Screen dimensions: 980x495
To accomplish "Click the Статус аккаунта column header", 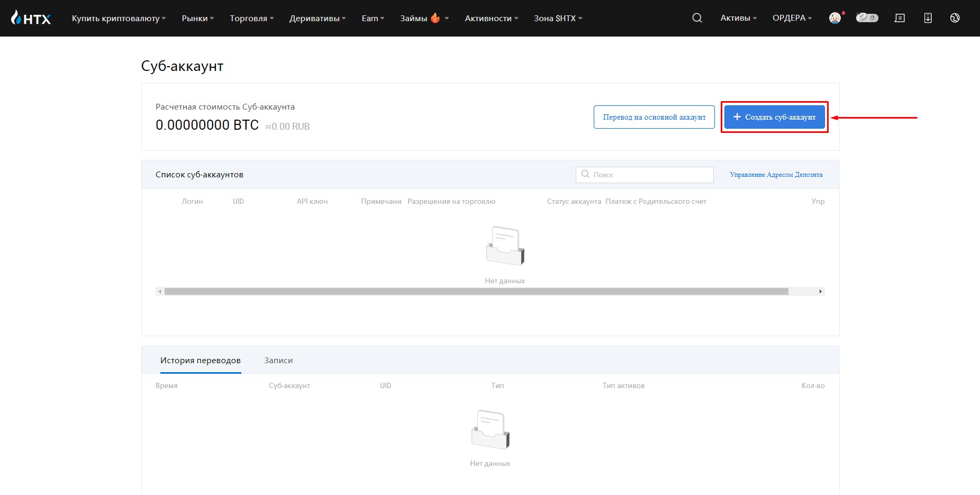I will [574, 201].
